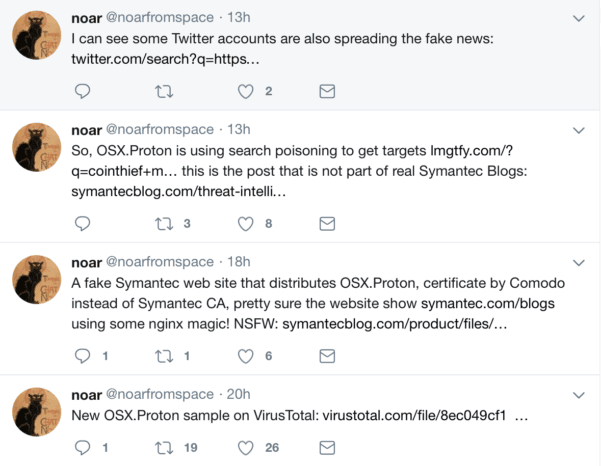Screen dimensions: 601x466
Task: Like the fake Symantec web site tweet
Action: tap(245, 354)
